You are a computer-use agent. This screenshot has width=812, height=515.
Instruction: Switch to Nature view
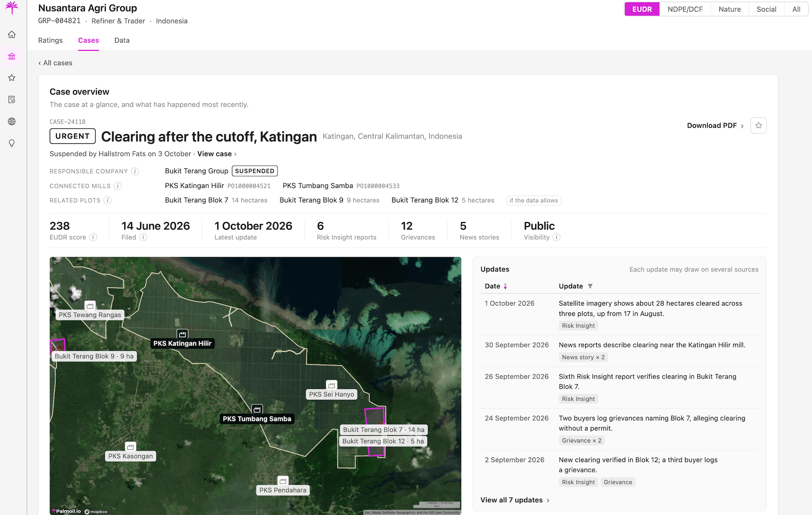(729, 9)
